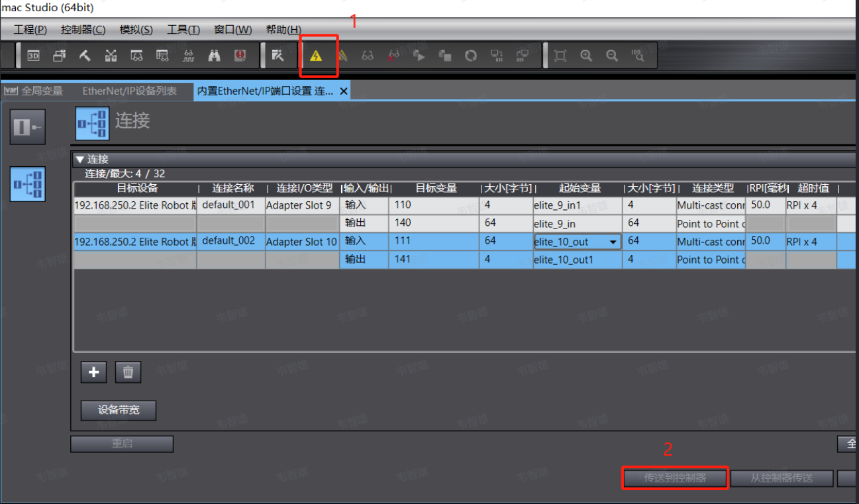Collapse the 连接 section triangle

79,159
